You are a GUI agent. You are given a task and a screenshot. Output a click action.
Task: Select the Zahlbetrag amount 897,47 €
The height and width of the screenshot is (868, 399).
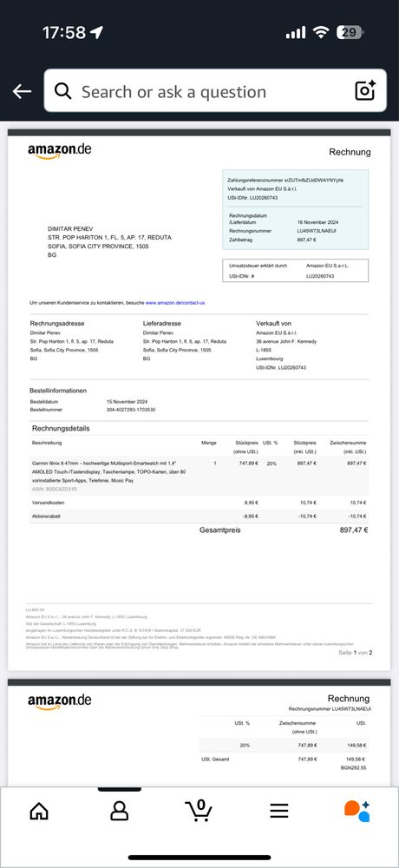pyautogui.click(x=306, y=240)
